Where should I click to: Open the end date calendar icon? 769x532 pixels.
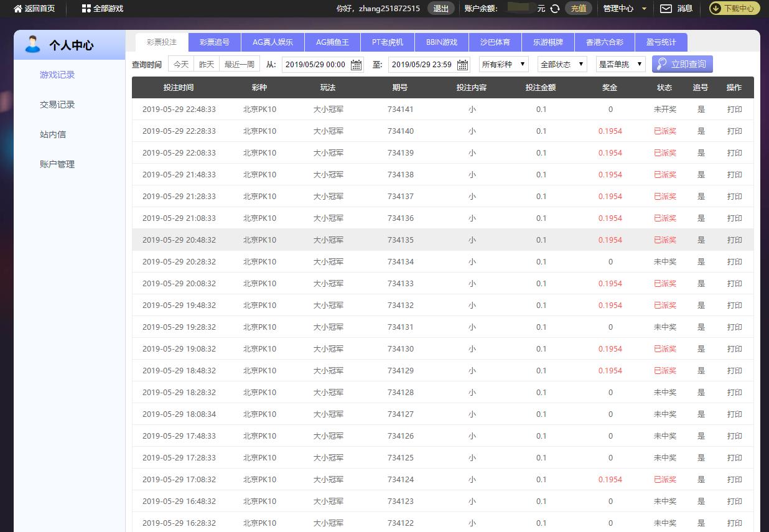pos(462,65)
